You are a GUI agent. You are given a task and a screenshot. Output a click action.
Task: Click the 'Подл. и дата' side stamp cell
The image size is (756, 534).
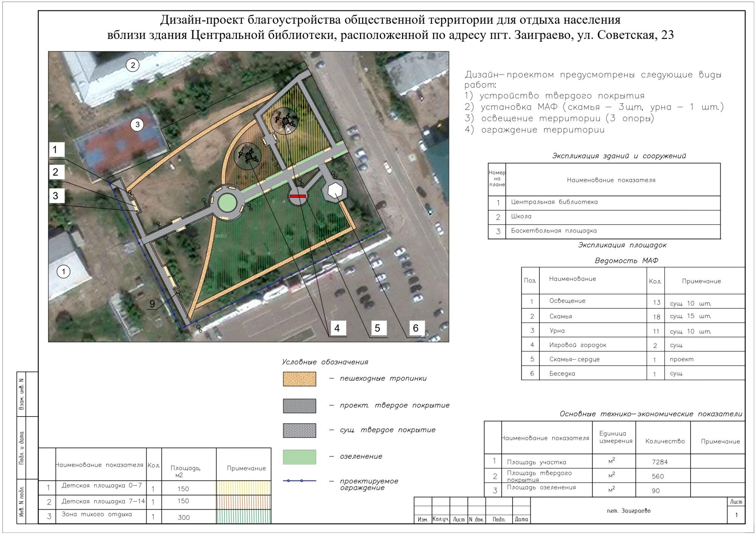point(22,448)
